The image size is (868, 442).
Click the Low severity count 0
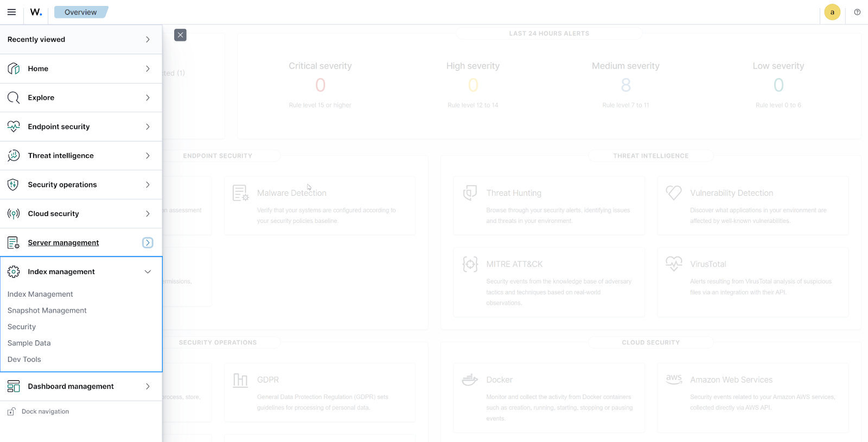click(778, 85)
